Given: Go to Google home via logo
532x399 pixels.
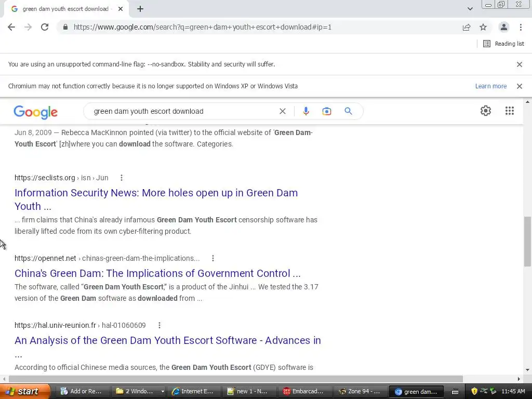Looking at the screenshot, I should [36, 112].
